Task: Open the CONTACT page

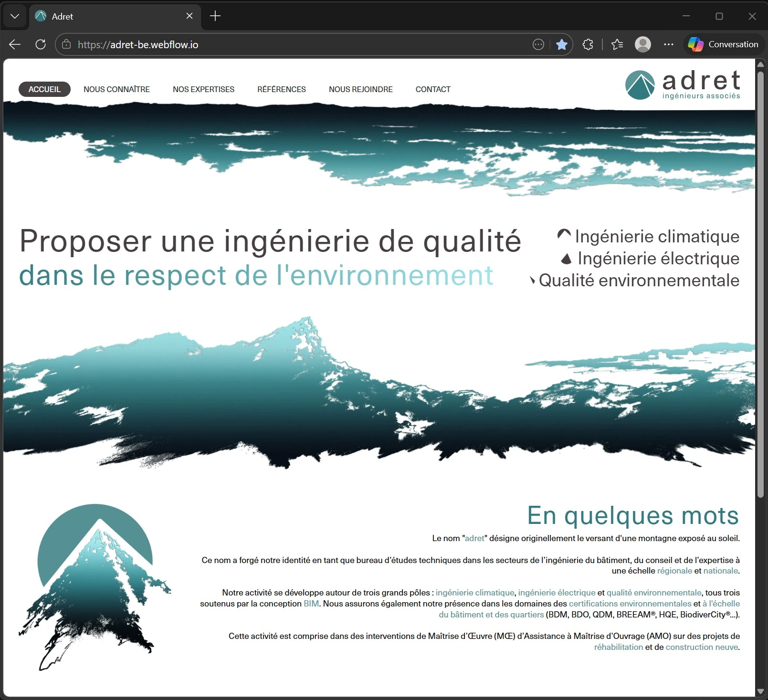Action: [x=432, y=89]
